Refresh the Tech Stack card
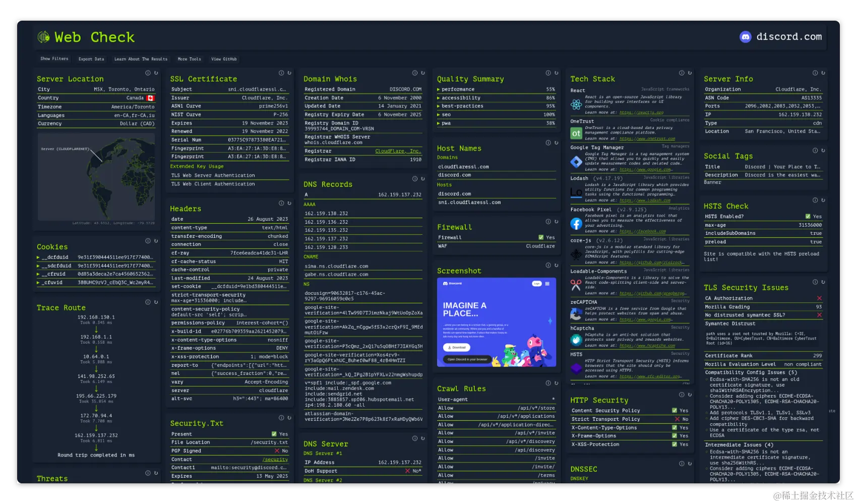 pos(690,73)
